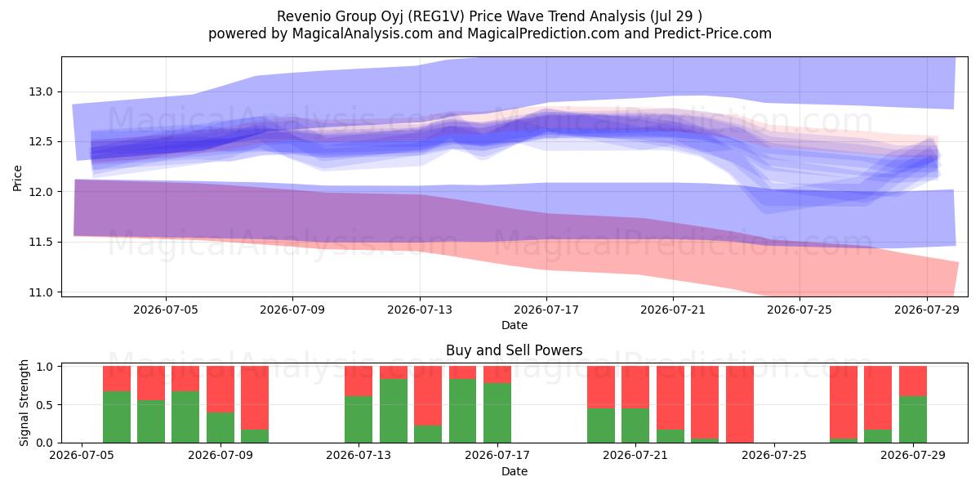Click the 12.5 price tick label
This screenshot has height=490, width=980.
pyautogui.click(x=42, y=142)
